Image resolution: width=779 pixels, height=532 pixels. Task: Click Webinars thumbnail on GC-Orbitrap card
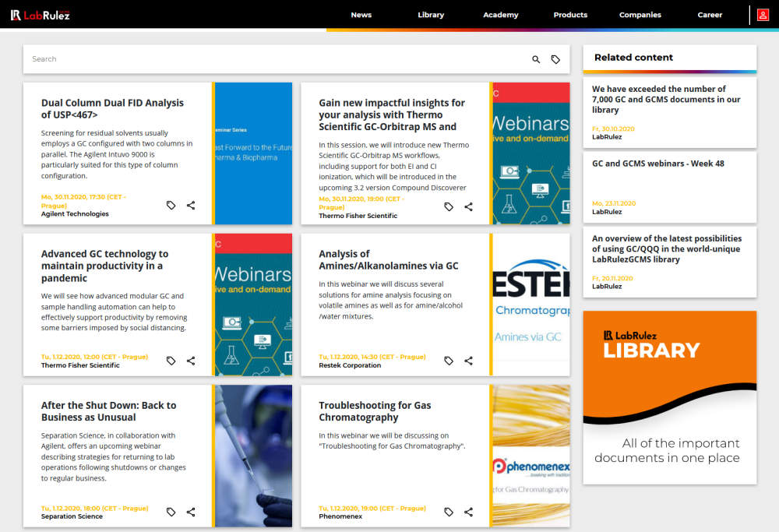click(x=531, y=153)
